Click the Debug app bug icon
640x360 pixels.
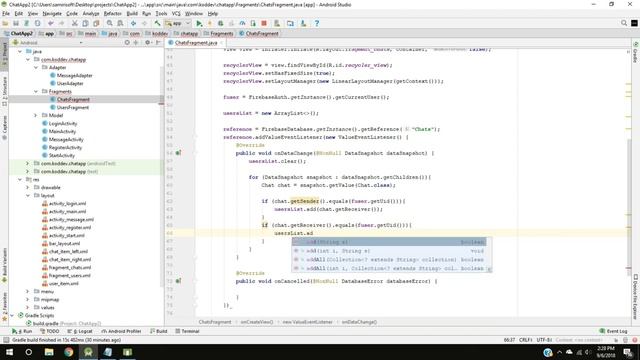click(220, 23)
